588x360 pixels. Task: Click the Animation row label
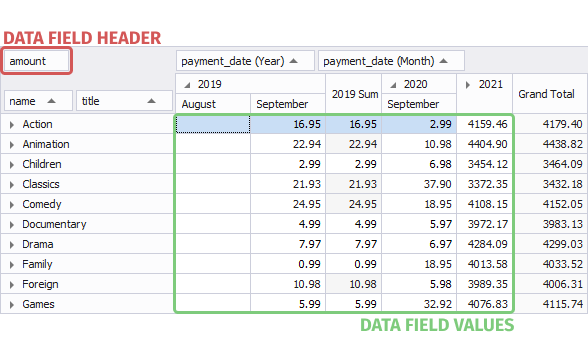tap(46, 144)
